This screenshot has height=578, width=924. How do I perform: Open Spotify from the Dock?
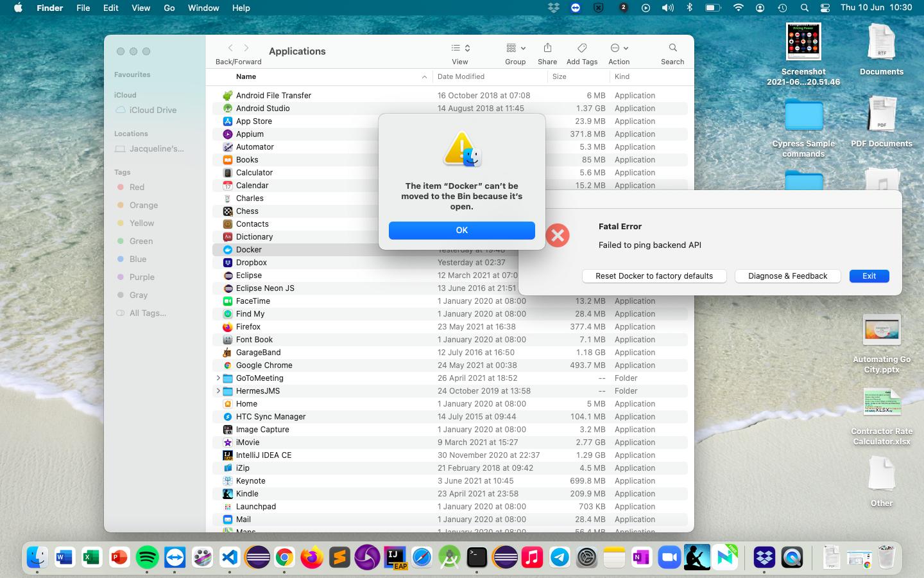pyautogui.click(x=147, y=557)
